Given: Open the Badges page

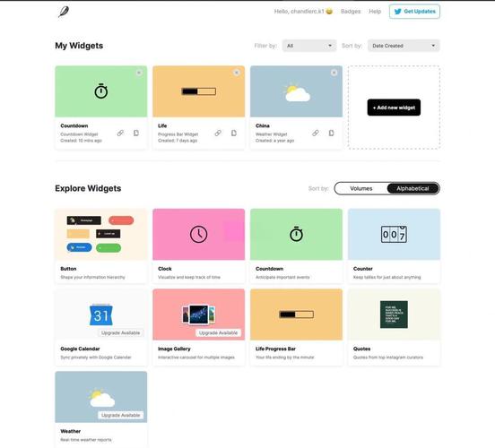Looking at the screenshot, I should (x=351, y=12).
